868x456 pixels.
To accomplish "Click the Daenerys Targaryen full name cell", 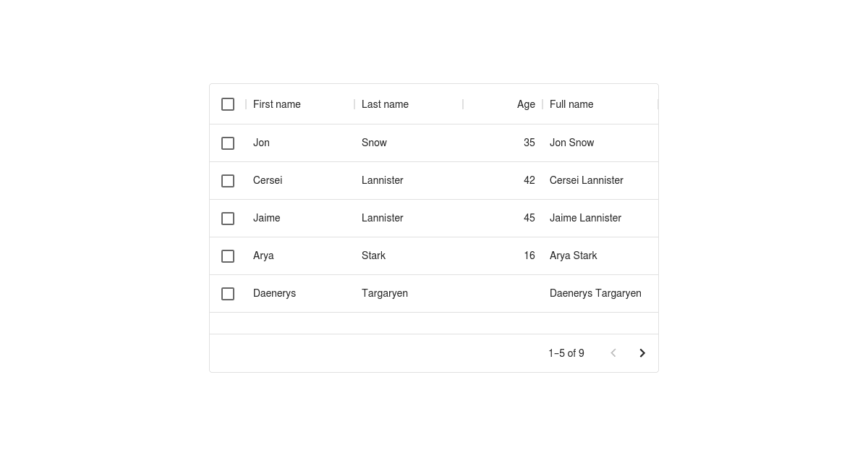I will (595, 293).
